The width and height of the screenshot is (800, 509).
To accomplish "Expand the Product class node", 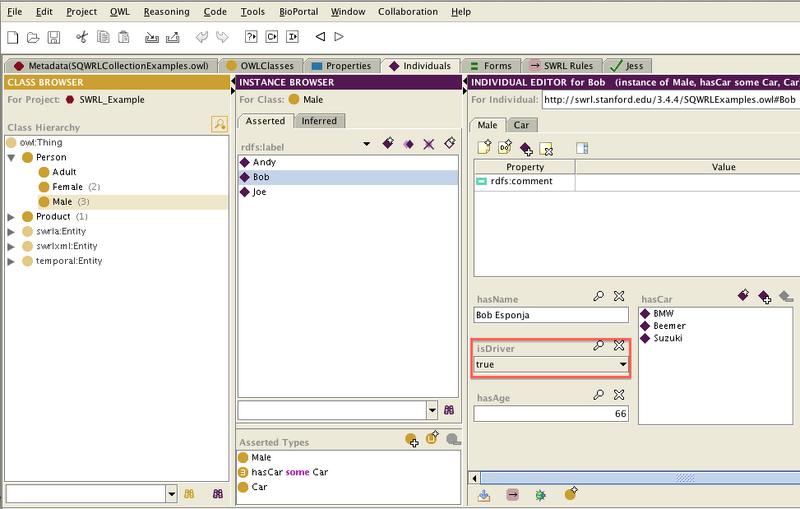I will pyautogui.click(x=11, y=217).
